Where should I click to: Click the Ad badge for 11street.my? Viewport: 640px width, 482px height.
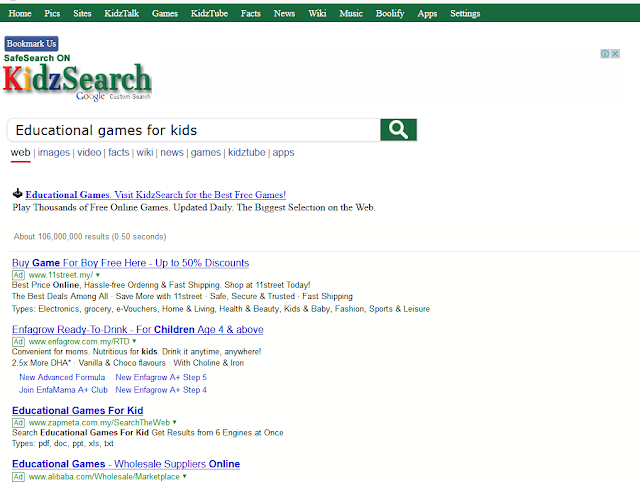(18, 275)
